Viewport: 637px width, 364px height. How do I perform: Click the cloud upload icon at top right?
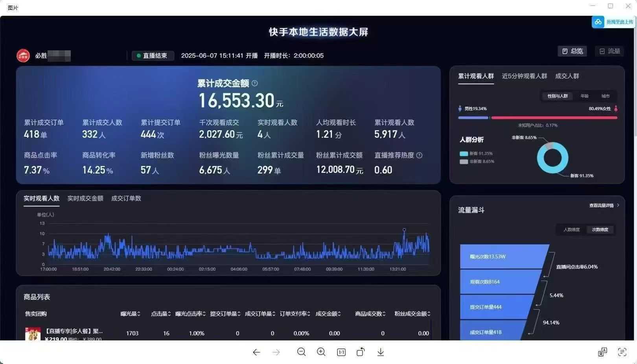click(598, 22)
